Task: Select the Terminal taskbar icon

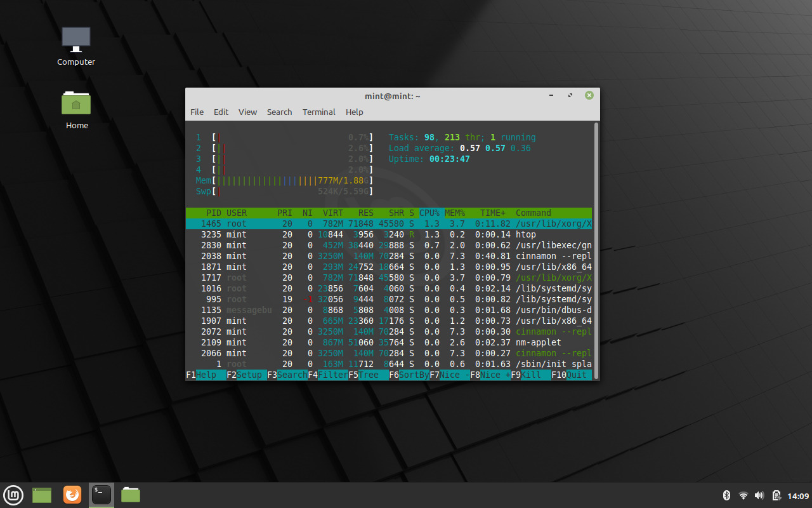Action: [101, 495]
